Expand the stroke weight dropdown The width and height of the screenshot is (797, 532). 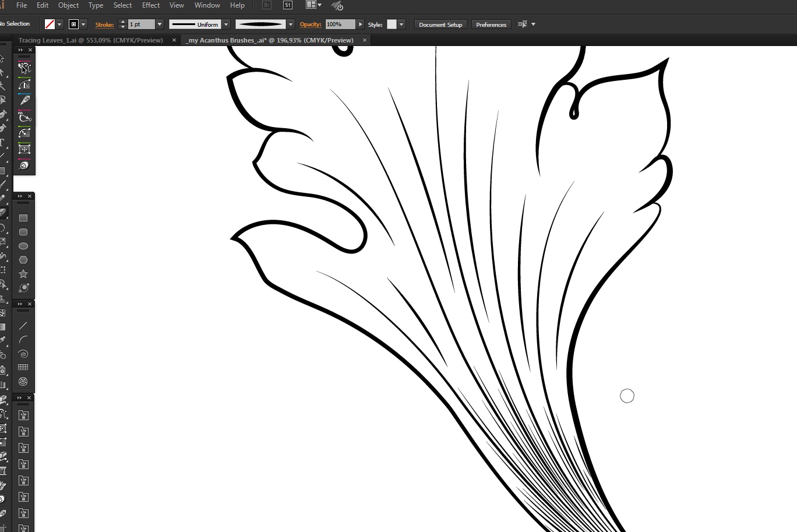tap(159, 24)
